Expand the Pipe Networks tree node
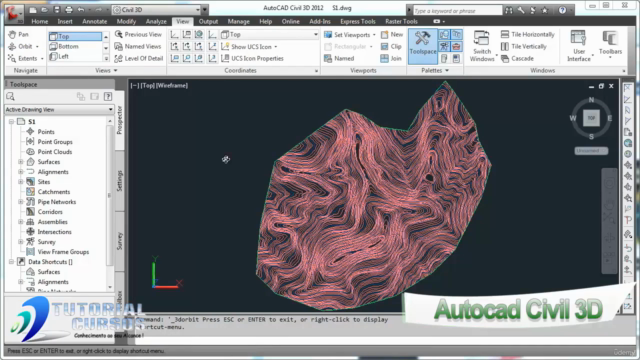This screenshot has width=640, height=360. [x=20, y=202]
